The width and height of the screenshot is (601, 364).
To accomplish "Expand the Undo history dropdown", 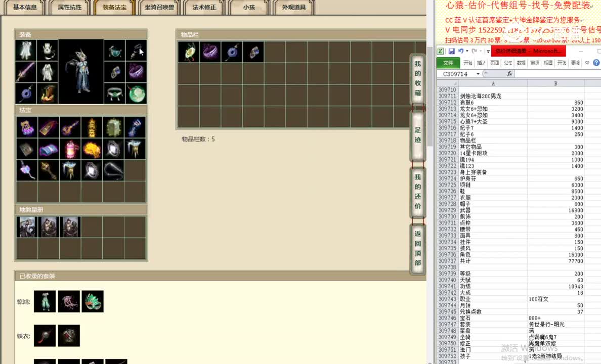I will [x=466, y=51].
